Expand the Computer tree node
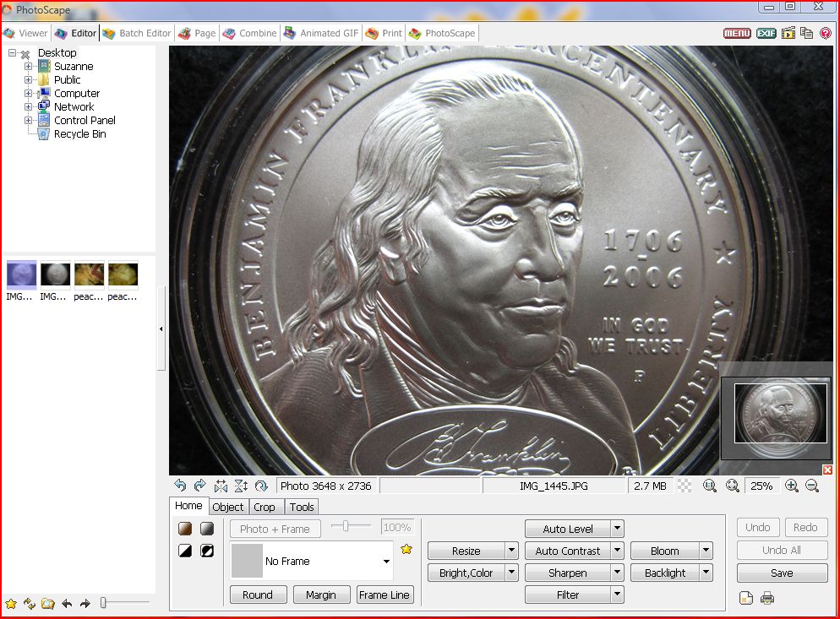Viewport: 840px width, 619px height. (x=28, y=94)
